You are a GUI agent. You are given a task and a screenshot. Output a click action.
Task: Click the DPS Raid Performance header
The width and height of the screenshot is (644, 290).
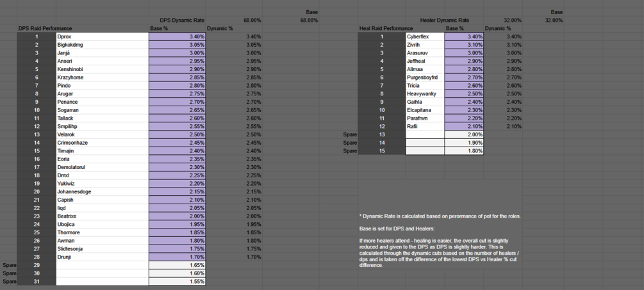[45, 28]
